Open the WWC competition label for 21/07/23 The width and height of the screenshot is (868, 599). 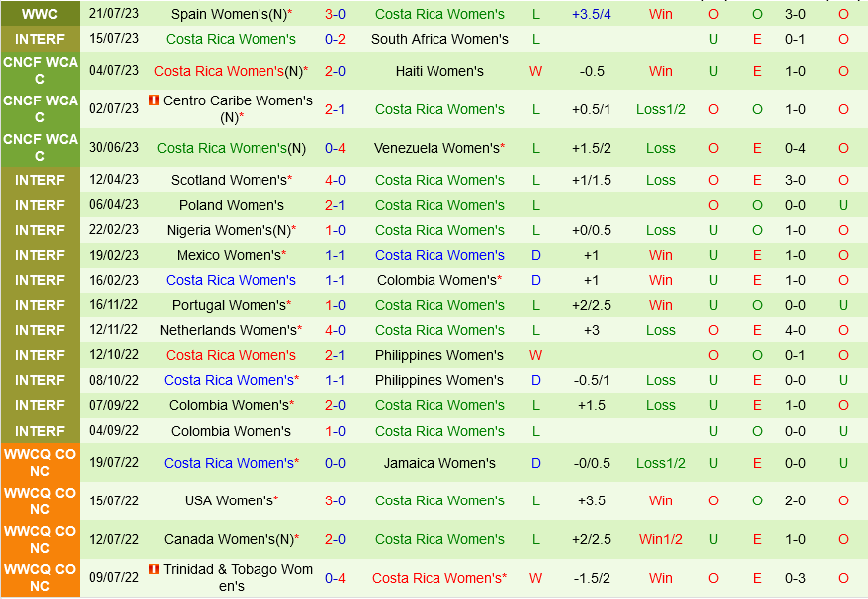[39, 14]
